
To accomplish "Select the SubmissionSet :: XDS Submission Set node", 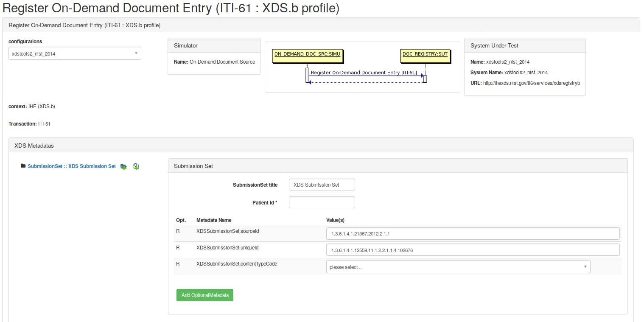I will (x=71, y=166).
